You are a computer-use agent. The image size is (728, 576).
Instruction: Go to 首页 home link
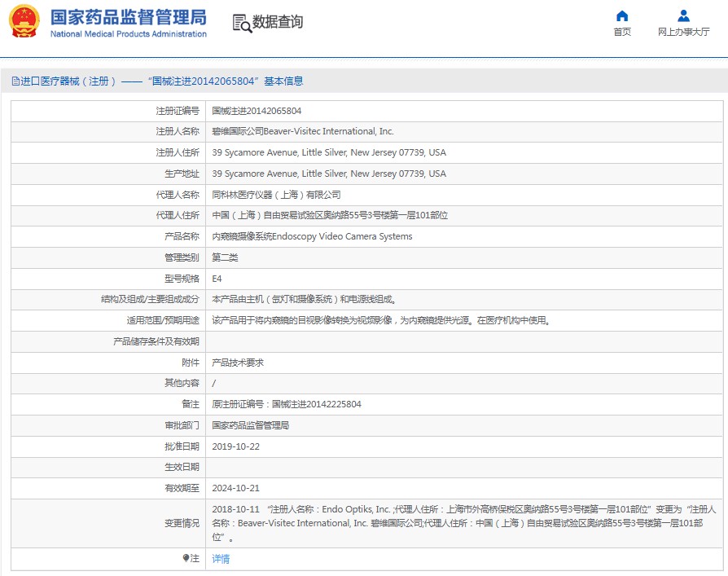click(621, 32)
